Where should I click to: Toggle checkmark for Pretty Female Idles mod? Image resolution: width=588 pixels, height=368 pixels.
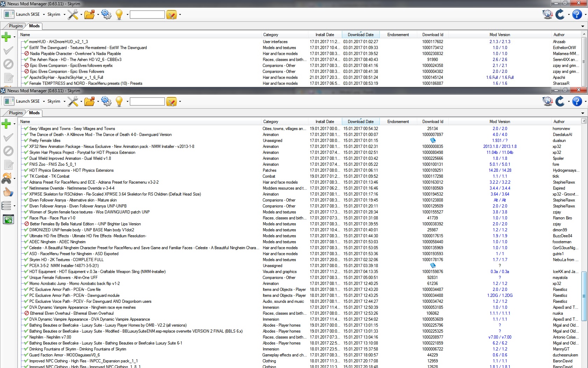click(x=25, y=141)
